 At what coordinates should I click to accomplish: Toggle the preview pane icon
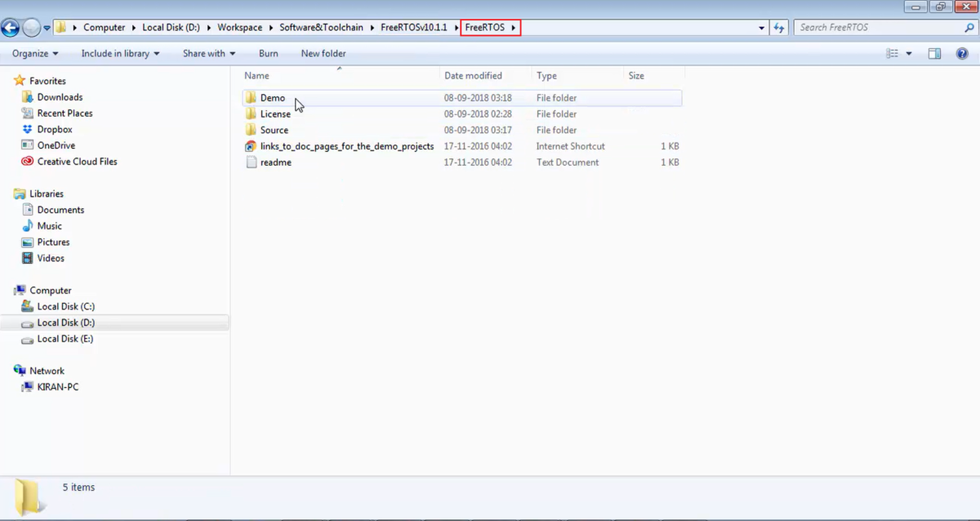click(933, 53)
